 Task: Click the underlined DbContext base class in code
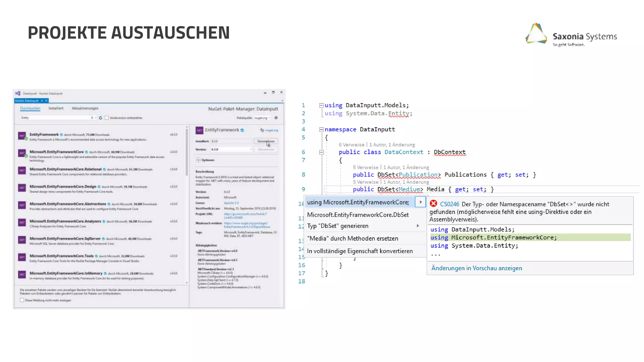coord(450,152)
